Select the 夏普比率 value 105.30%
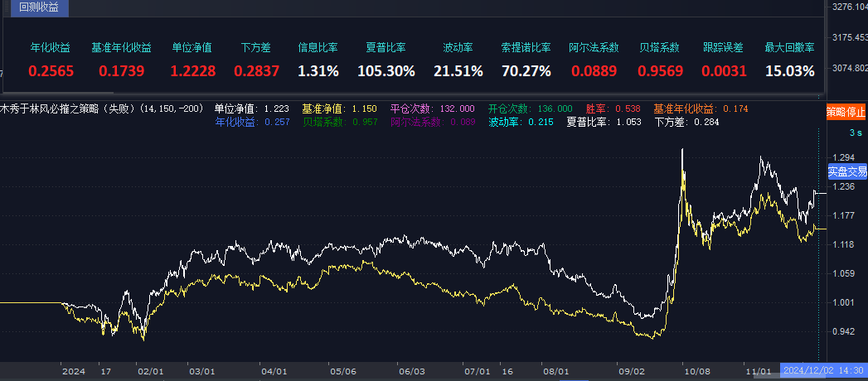 (x=386, y=70)
